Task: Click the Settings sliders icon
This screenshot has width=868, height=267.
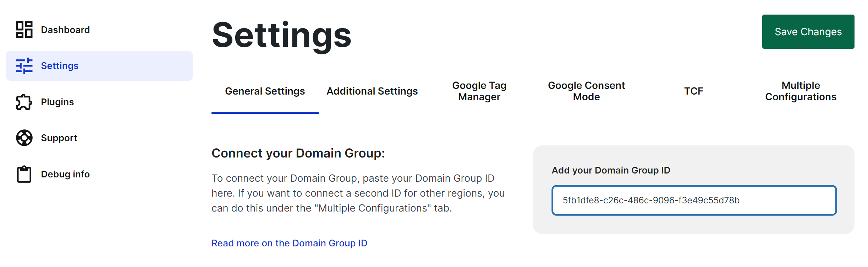Action: coord(24,66)
